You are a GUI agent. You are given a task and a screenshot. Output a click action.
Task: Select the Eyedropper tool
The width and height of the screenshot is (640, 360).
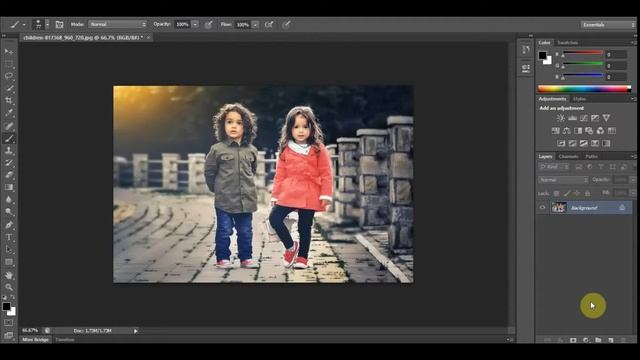(9, 113)
